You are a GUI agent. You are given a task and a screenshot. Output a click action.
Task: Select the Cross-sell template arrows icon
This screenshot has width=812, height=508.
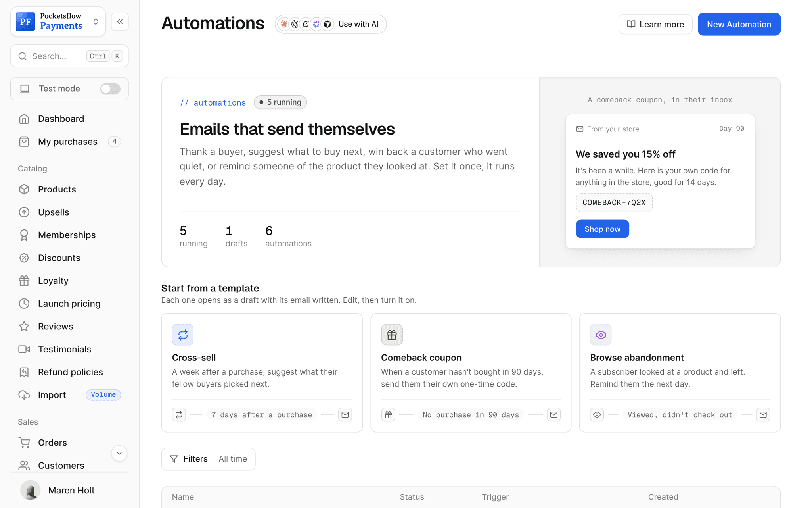click(x=183, y=335)
